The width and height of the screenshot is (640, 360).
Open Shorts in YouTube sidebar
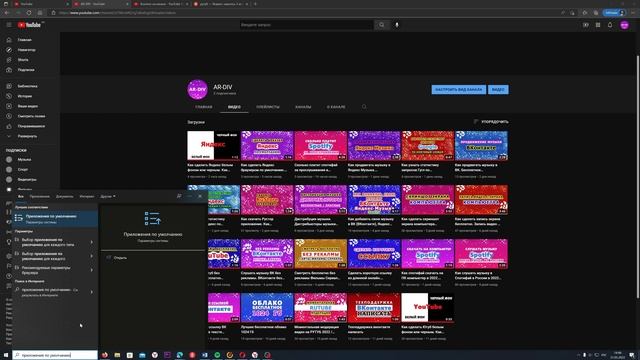pos(23,60)
